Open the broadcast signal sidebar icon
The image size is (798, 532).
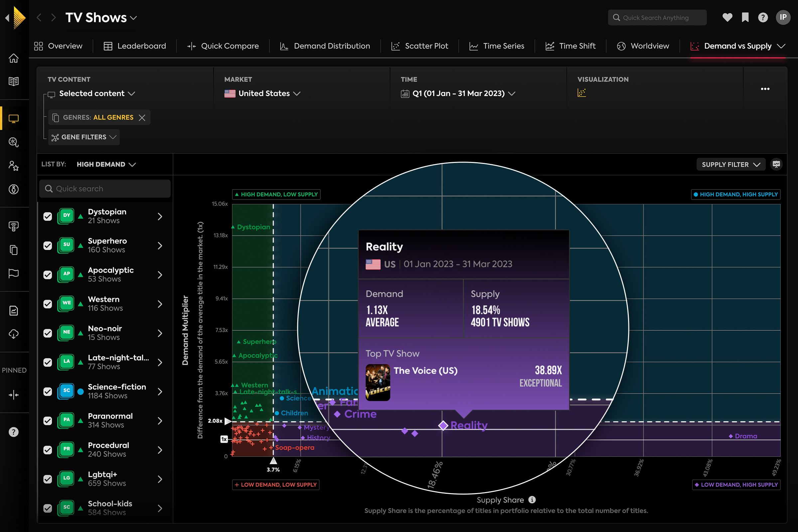tap(14, 226)
